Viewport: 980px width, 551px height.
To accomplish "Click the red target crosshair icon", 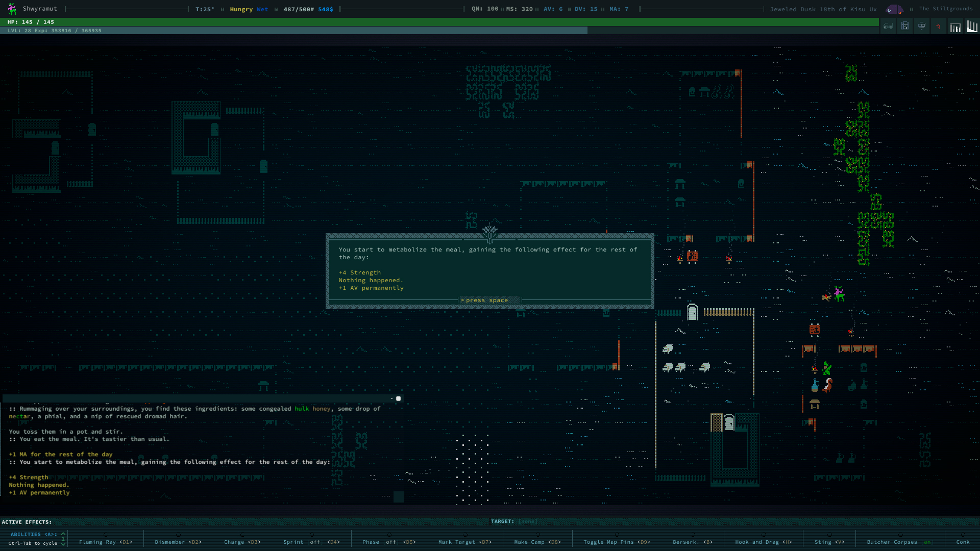I will 938,27.
